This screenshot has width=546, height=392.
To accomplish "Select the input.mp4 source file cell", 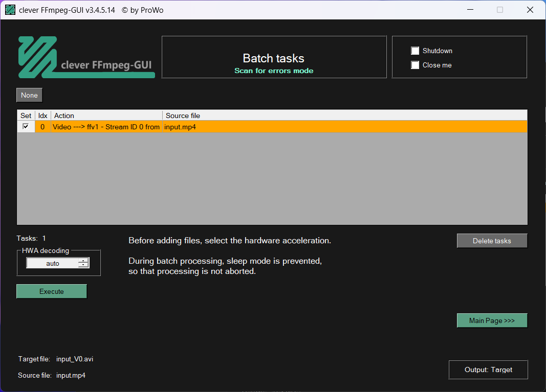I will (x=345, y=127).
